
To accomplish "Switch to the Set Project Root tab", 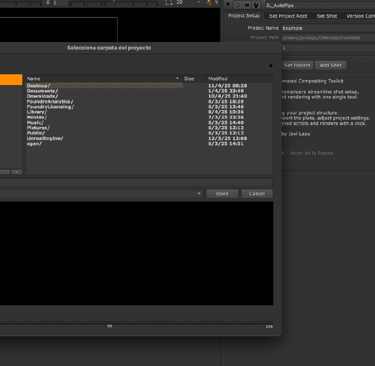I will pyautogui.click(x=288, y=16).
